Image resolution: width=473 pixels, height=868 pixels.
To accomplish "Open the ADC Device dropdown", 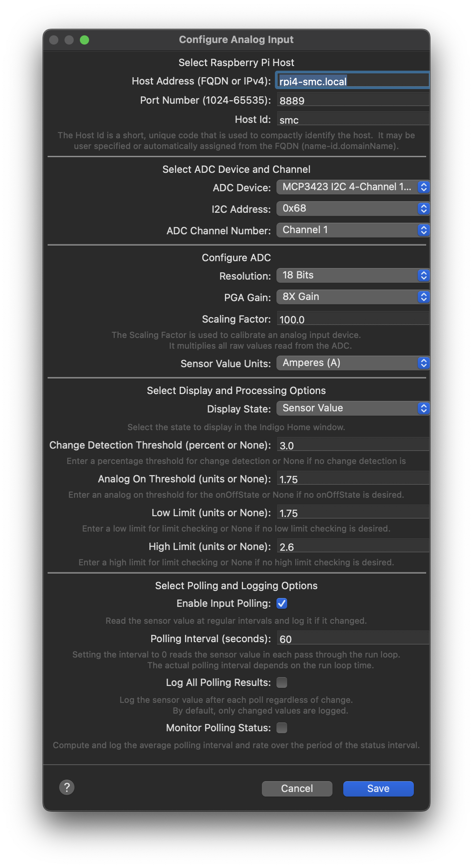I will 353,187.
